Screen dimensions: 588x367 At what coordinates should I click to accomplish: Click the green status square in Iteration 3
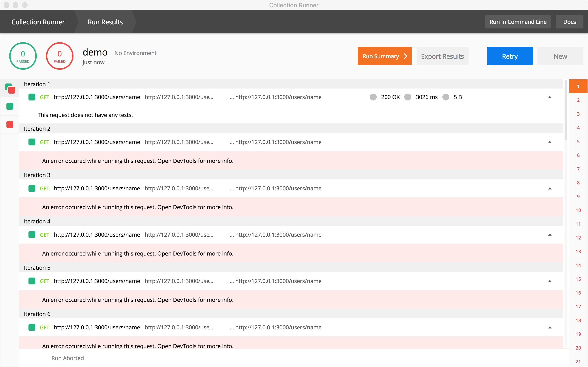(x=32, y=188)
